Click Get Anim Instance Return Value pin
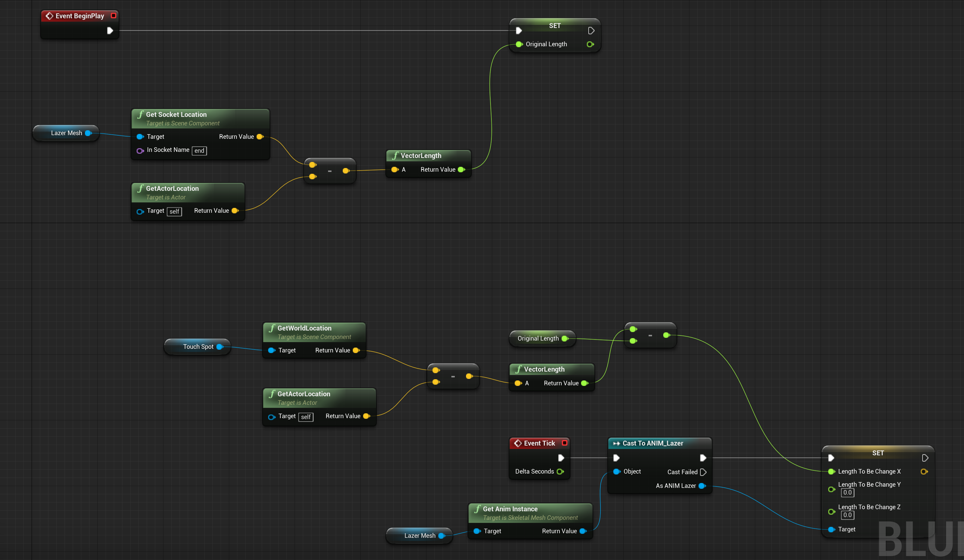 coord(583,531)
